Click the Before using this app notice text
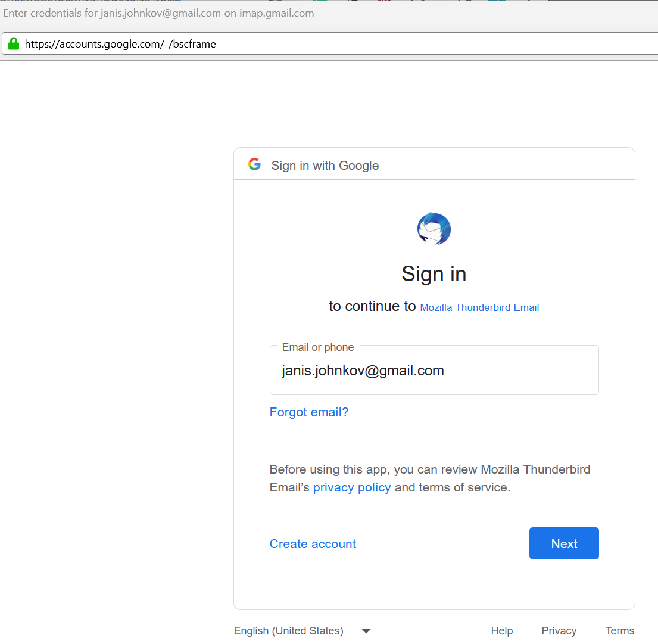 click(430, 478)
